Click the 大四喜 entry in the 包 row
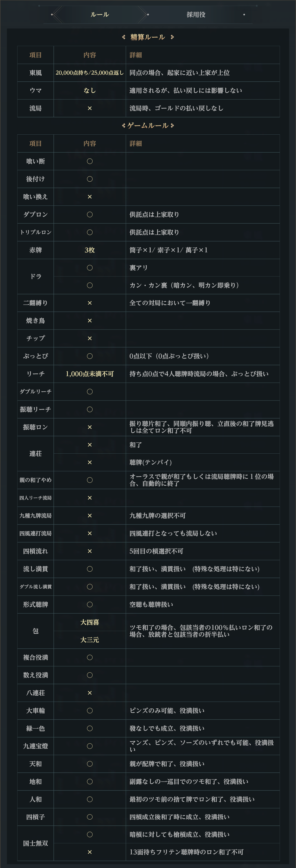Image resolution: width=296 pixels, height=868 pixels. (x=90, y=622)
